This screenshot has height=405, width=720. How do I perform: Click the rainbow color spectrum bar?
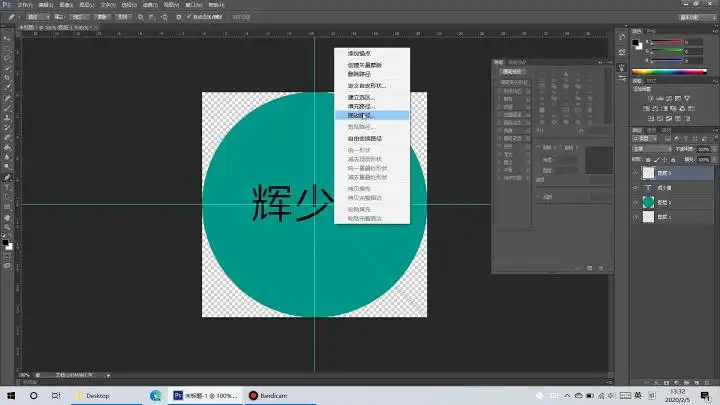[675, 72]
